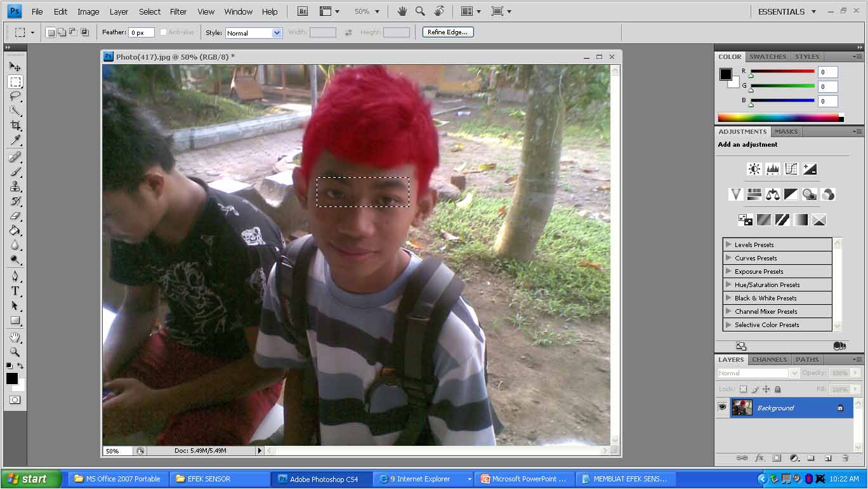Select the Background layer thumbnail
868x489 pixels.
click(742, 408)
